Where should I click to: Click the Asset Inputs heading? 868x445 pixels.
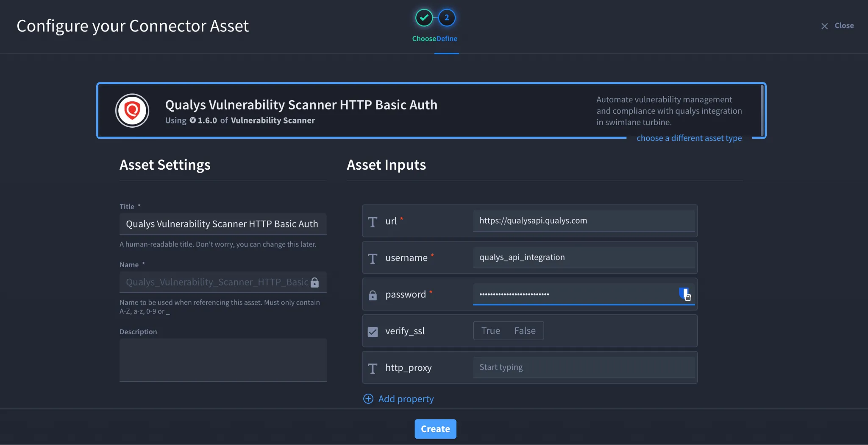click(x=386, y=165)
